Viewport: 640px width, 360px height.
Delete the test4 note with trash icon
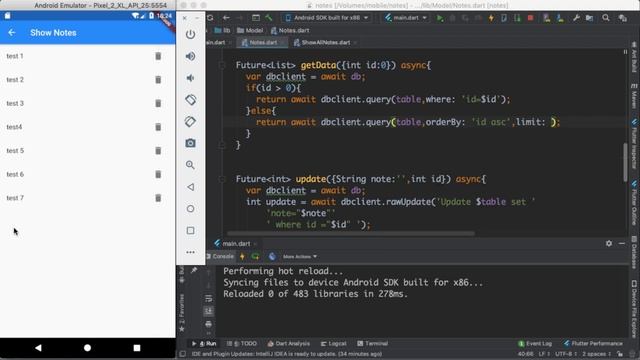[158, 127]
